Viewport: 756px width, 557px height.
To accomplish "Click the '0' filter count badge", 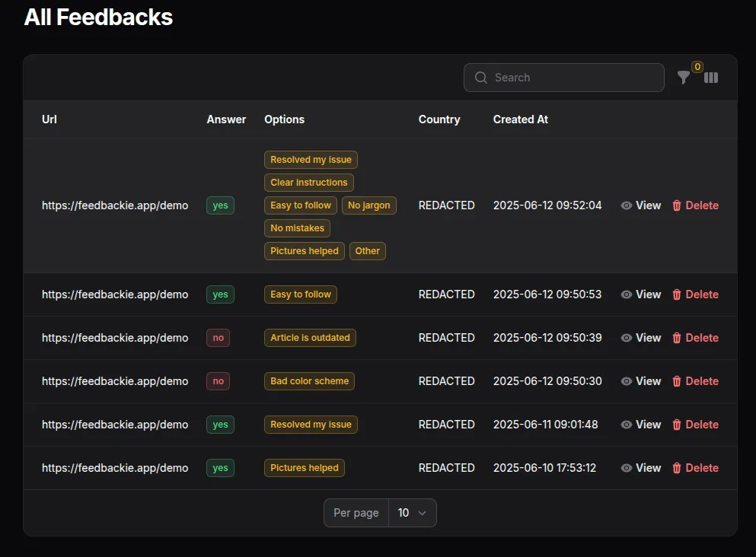I will (x=697, y=66).
